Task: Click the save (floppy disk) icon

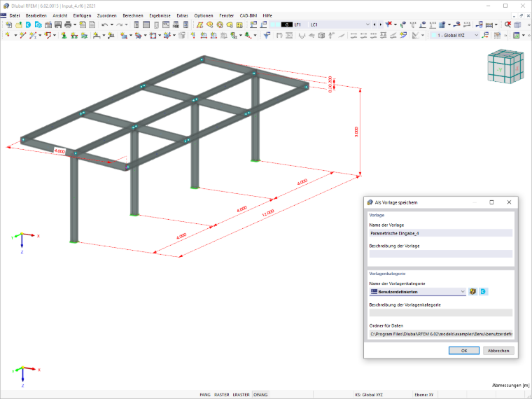Action: pyautogui.click(x=58, y=24)
